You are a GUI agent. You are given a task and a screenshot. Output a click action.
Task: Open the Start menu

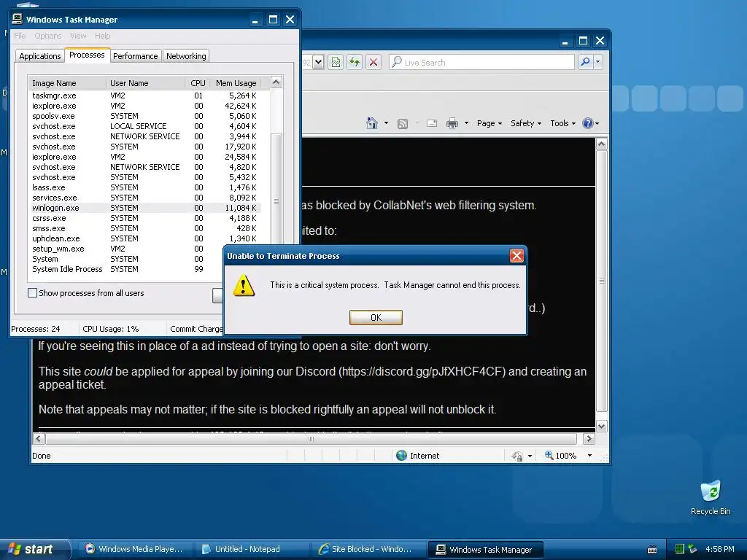34,549
